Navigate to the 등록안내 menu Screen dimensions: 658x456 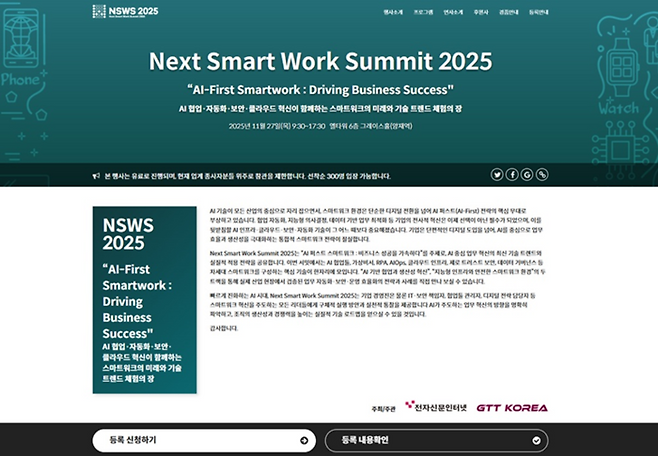click(539, 12)
